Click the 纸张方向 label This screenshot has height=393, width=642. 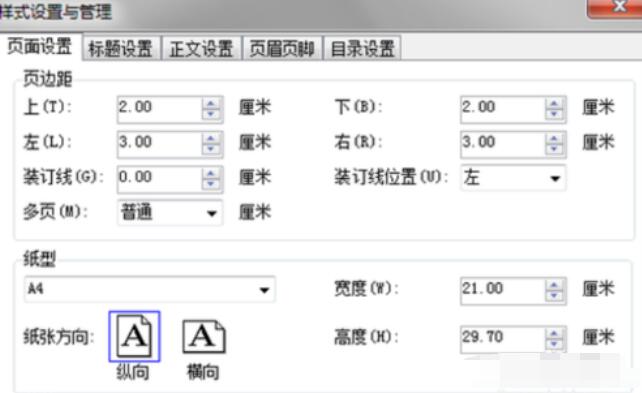[x=59, y=337]
